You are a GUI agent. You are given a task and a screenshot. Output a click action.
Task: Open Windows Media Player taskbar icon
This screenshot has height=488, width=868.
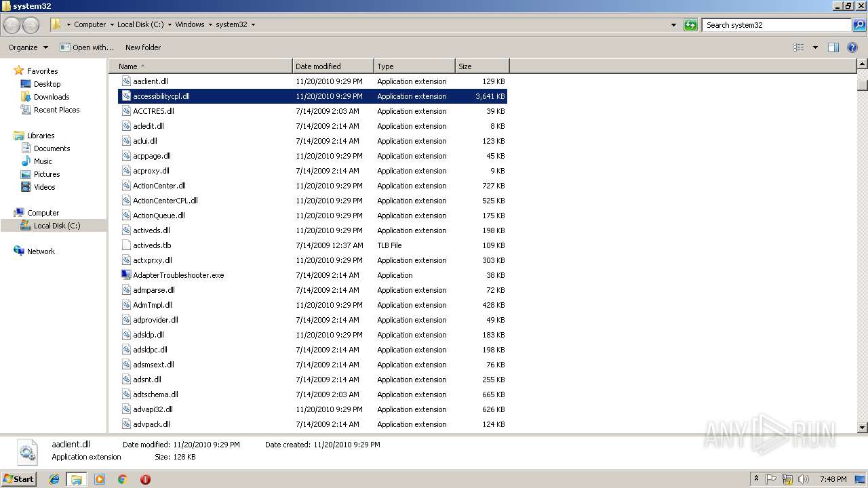coord(100,479)
